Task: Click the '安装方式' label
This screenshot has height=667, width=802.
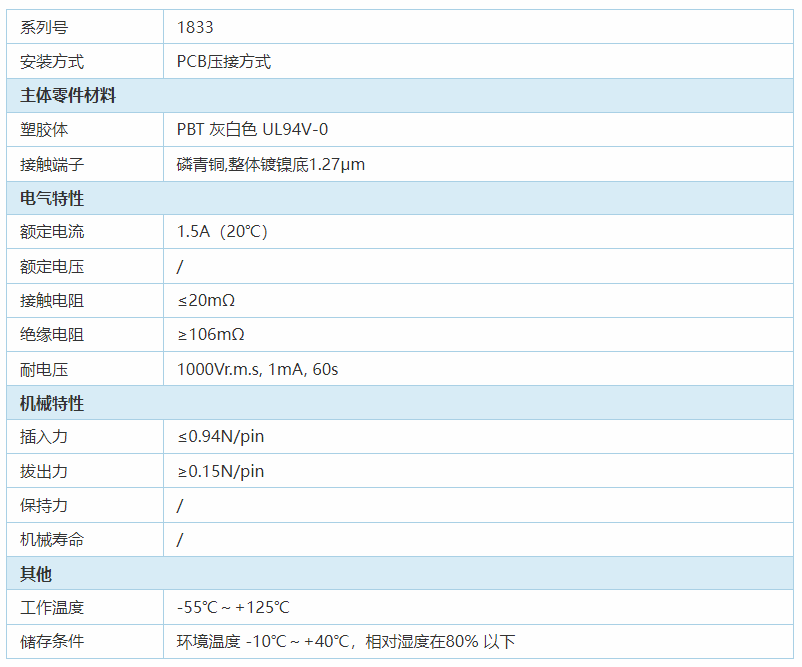Action: [x=52, y=61]
